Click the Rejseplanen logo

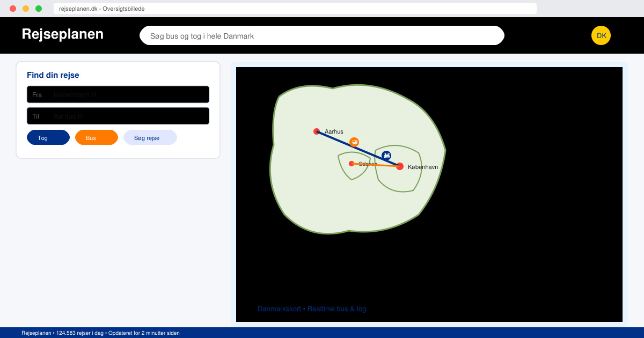point(63,34)
